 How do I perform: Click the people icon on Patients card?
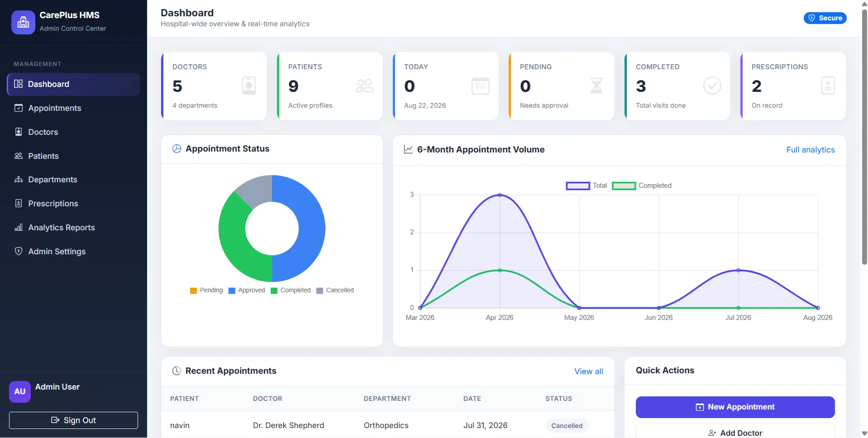pyautogui.click(x=364, y=86)
